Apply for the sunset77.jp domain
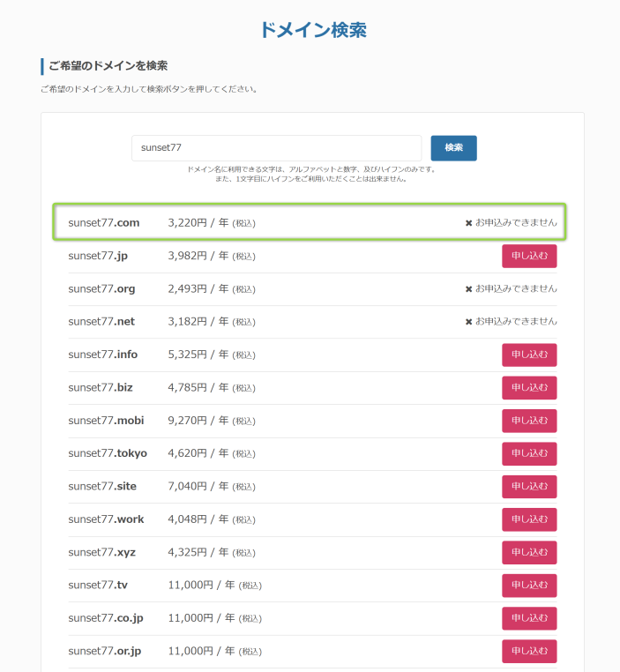The image size is (620, 672). [529, 256]
